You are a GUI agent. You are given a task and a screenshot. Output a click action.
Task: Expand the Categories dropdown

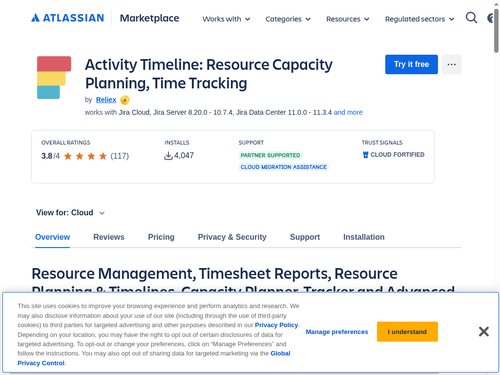pyautogui.click(x=288, y=19)
